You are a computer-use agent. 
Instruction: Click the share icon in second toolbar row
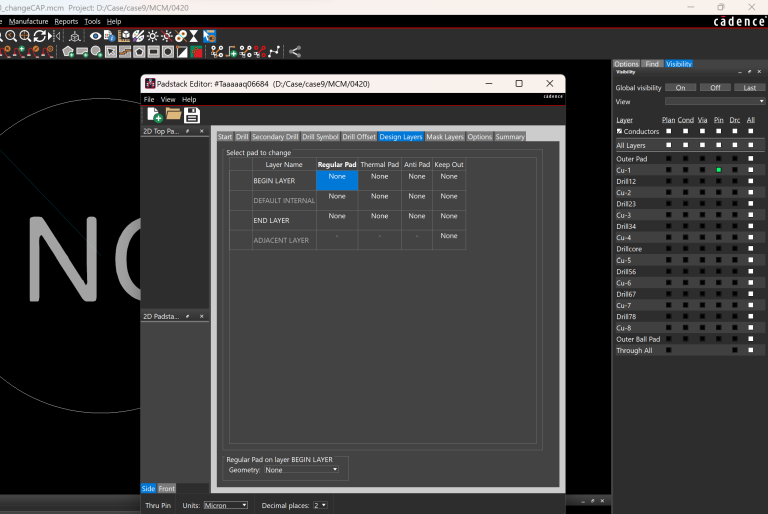coord(295,51)
